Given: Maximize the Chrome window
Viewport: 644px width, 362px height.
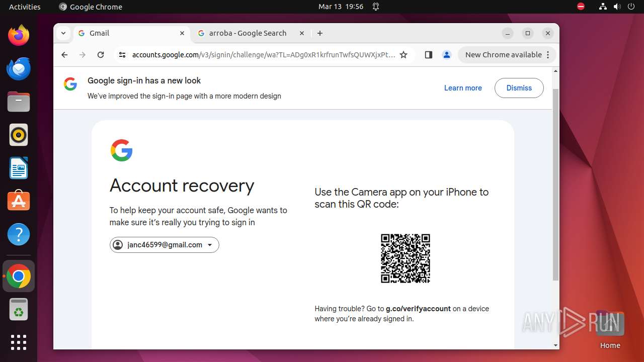Looking at the screenshot, I should [x=528, y=33].
